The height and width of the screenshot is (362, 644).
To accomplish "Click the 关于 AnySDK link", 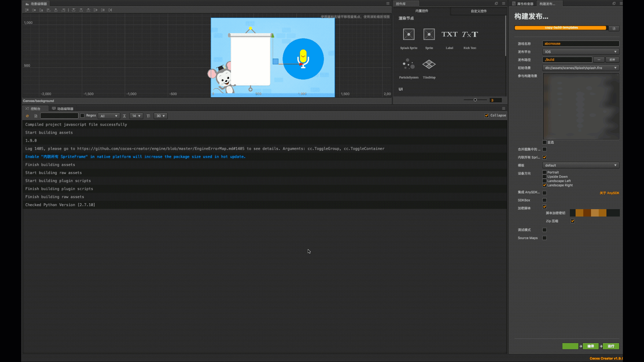I will tap(609, 193).
